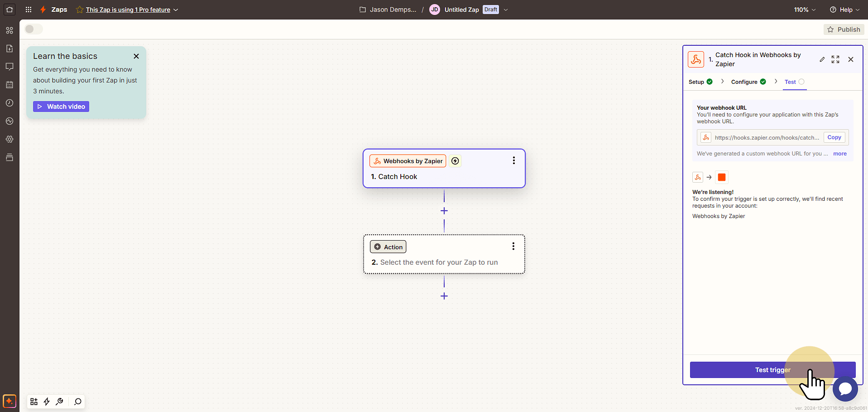The image size is (868, 412).
Task: Open the chat support bubble
Action: [x=845, y=388]
